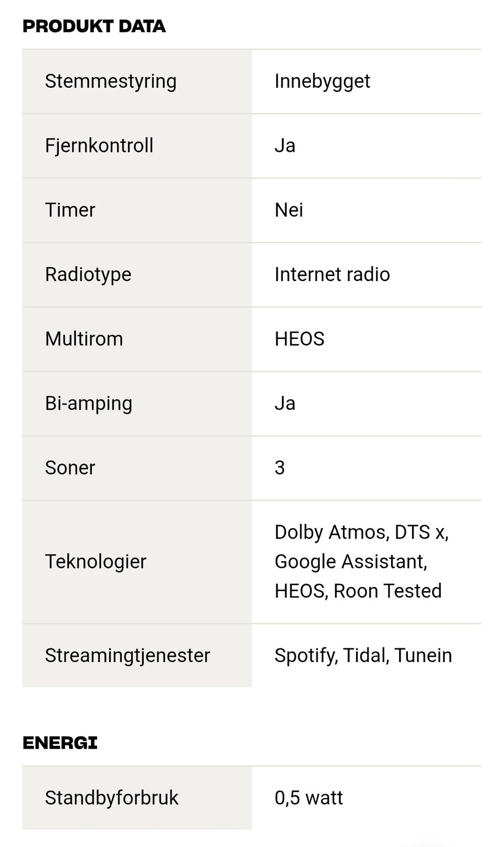Select the Spotify, Tidal, Tunein value

[363, 655]
